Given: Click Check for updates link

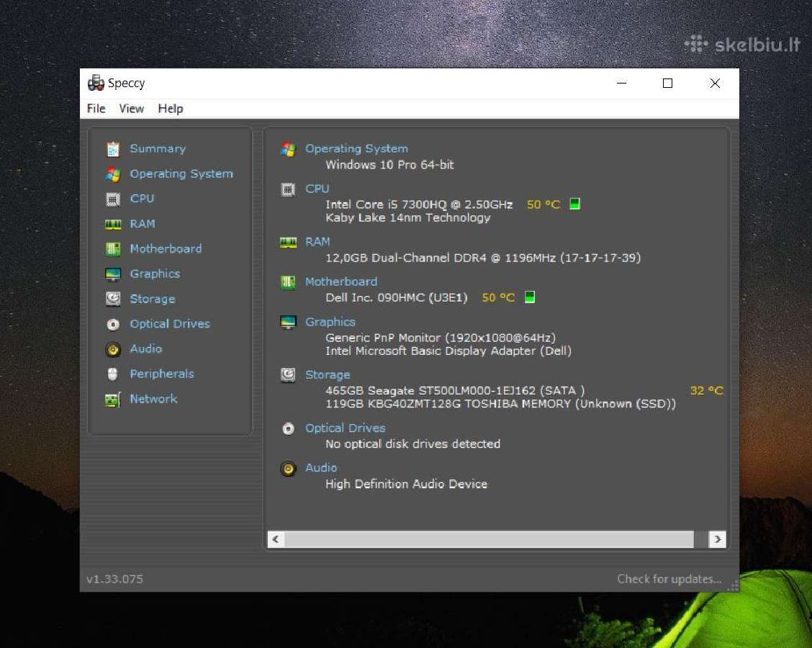Looking at the screenshot, I should 669,579.
